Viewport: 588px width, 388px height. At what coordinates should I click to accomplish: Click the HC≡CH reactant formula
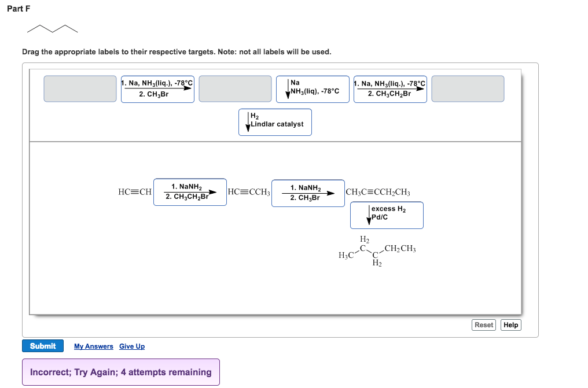tap(134, 191)
